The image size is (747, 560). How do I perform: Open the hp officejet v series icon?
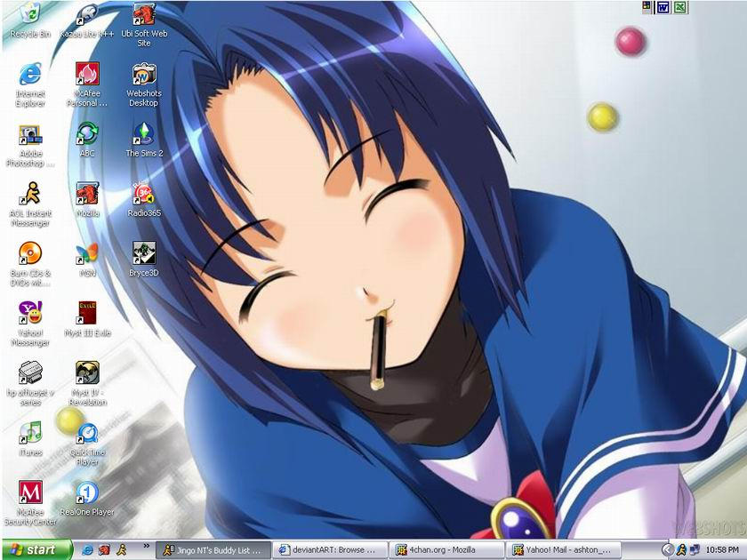click(30, 384)
